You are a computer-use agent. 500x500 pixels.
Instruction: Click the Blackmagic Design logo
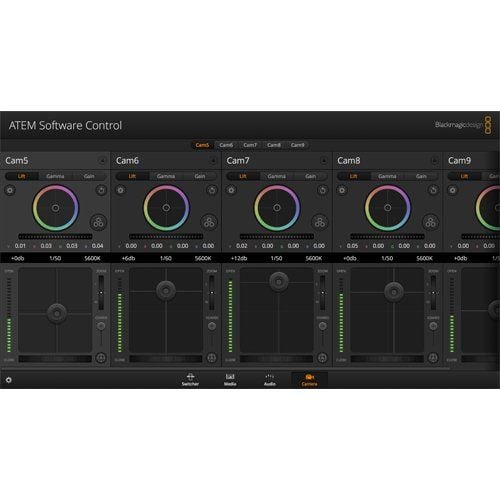pos(463,125)
